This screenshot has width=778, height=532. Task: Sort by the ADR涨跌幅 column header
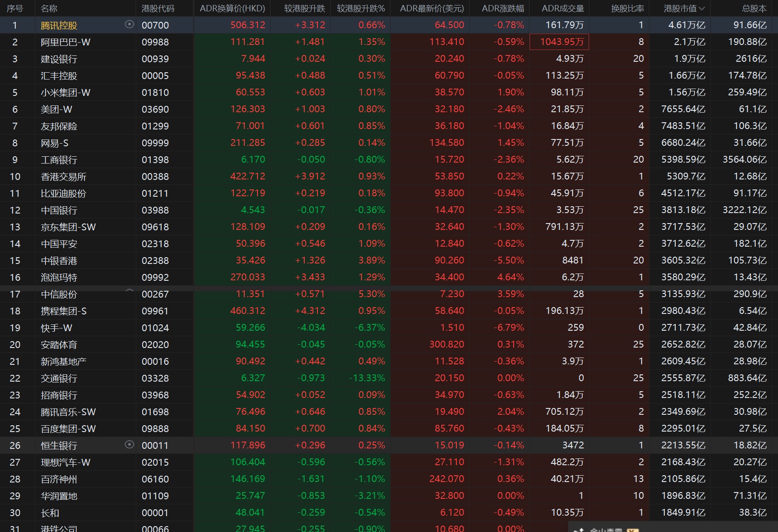[502, 9]
